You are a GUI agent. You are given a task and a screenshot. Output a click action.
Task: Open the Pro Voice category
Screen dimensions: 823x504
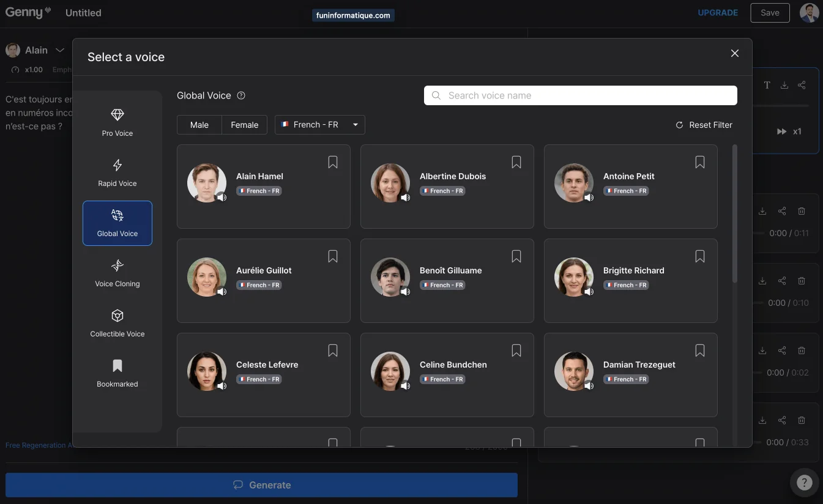point(117,122)
